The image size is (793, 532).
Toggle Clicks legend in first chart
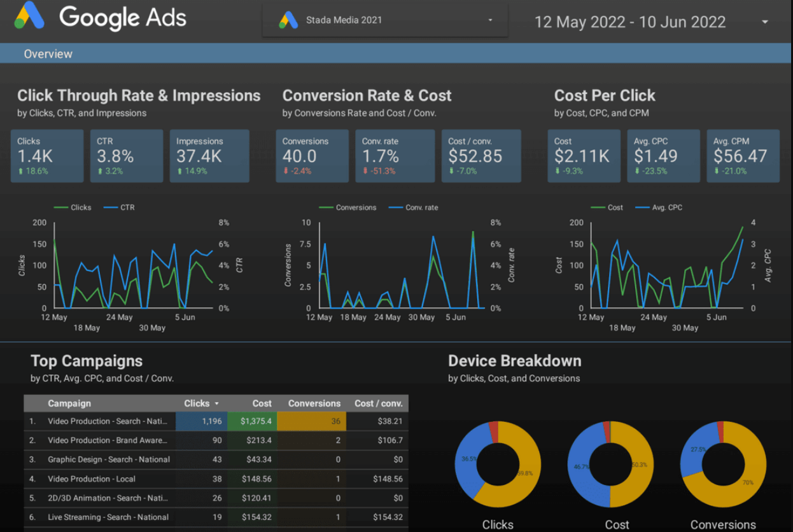pos(73,207)
